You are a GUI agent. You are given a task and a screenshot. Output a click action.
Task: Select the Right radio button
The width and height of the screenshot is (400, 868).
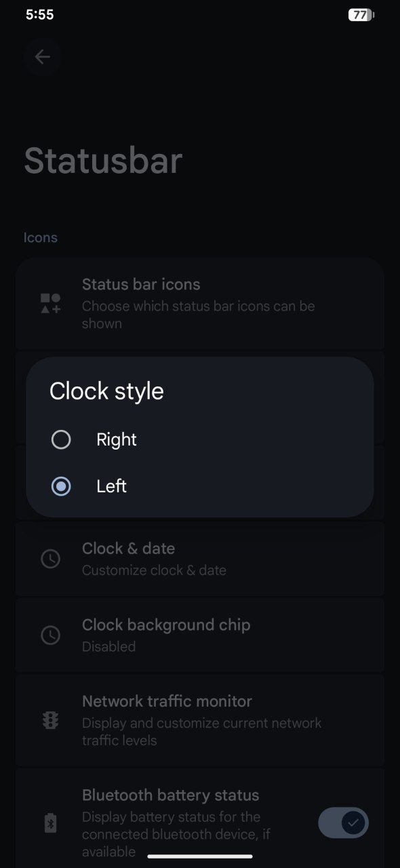point(61,440)
